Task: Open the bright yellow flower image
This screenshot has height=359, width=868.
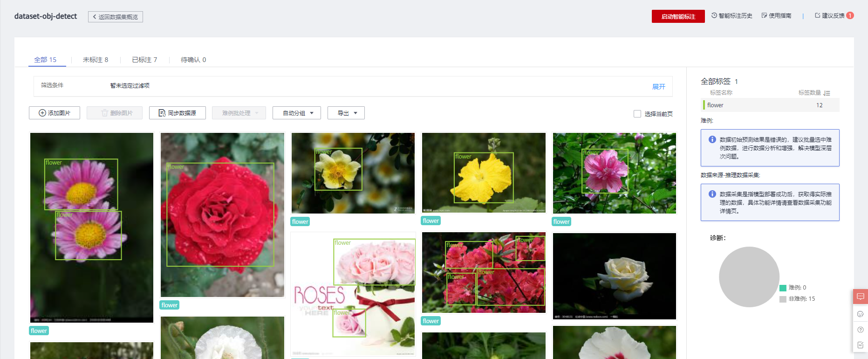Action: click(x=484, y=173)
